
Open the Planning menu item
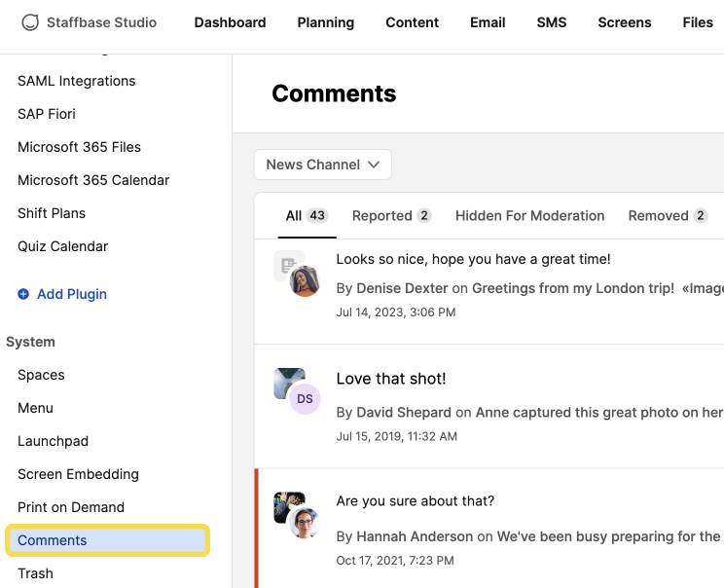tap(326, 22)
